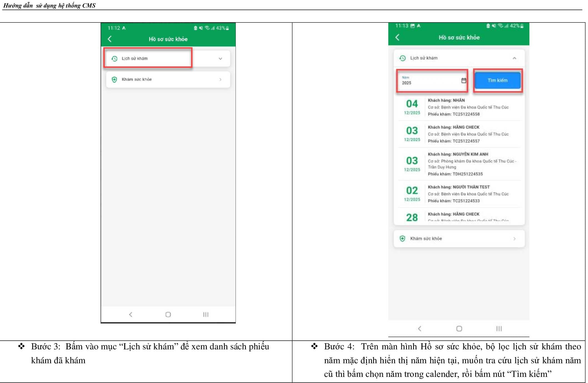Tap Android recent apps button on right phone
The width and height of the screenshot is (588, 383).
tap(499, 329)
